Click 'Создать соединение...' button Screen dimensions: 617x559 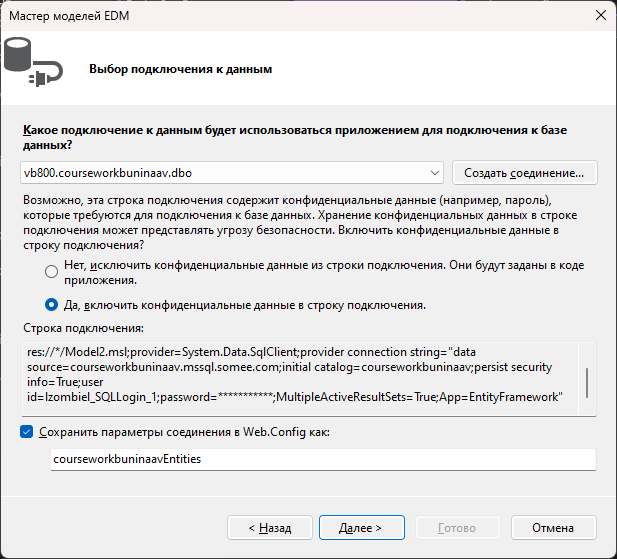click(x=525, y=173)
